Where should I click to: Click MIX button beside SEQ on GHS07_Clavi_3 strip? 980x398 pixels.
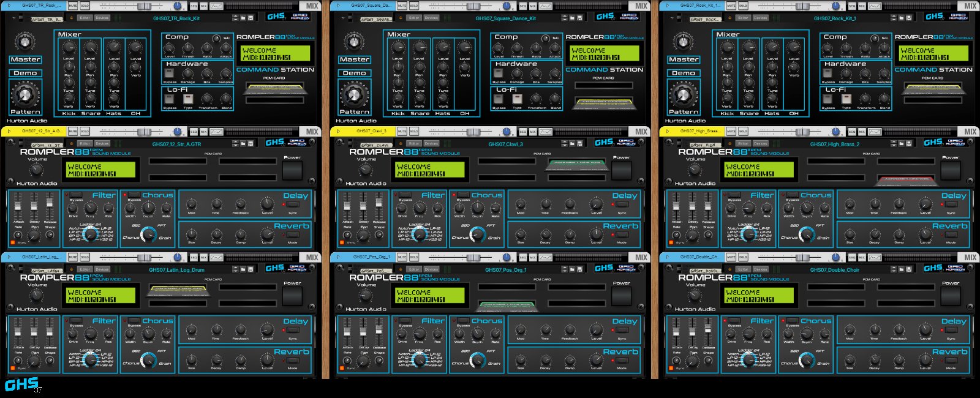point(533,131)
